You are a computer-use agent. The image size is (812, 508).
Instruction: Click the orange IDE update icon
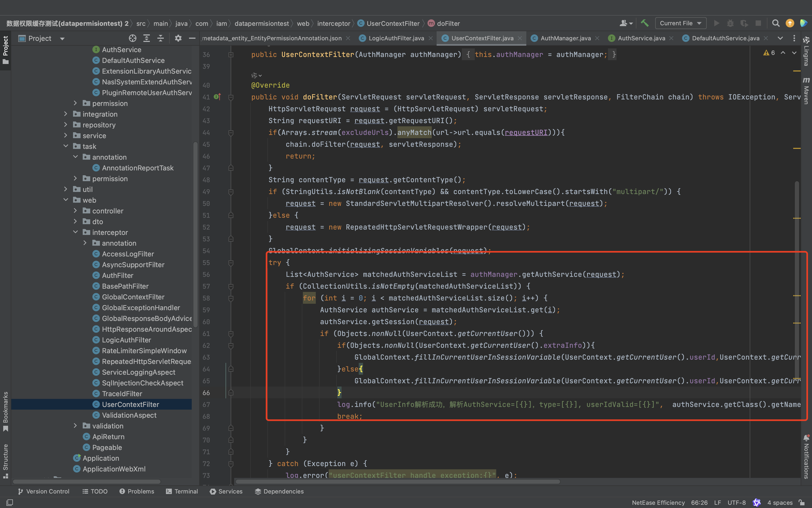pos(790,23)
